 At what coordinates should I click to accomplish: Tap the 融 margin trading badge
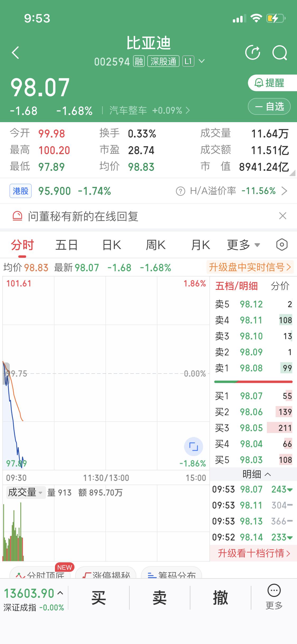139,62
